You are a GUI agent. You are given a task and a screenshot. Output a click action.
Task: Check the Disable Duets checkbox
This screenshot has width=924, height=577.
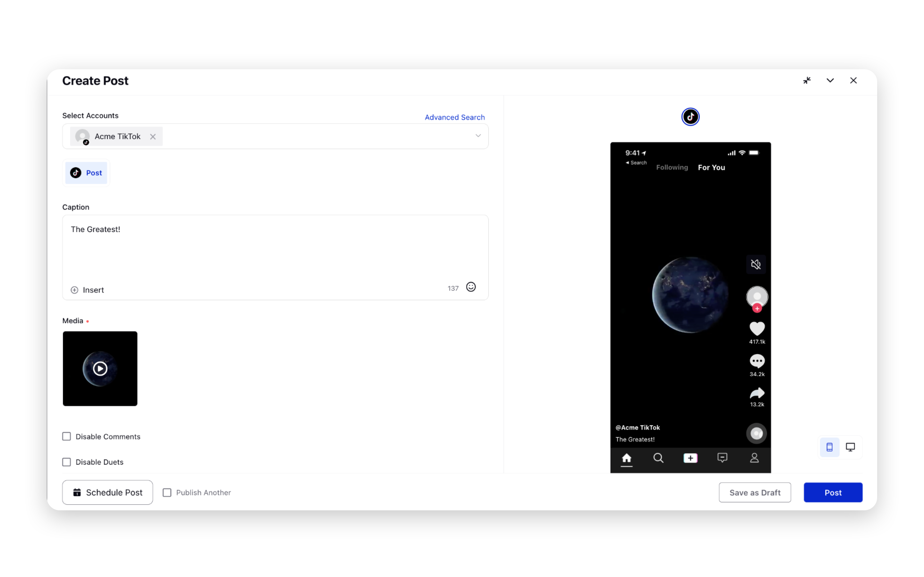coord(66,462)
